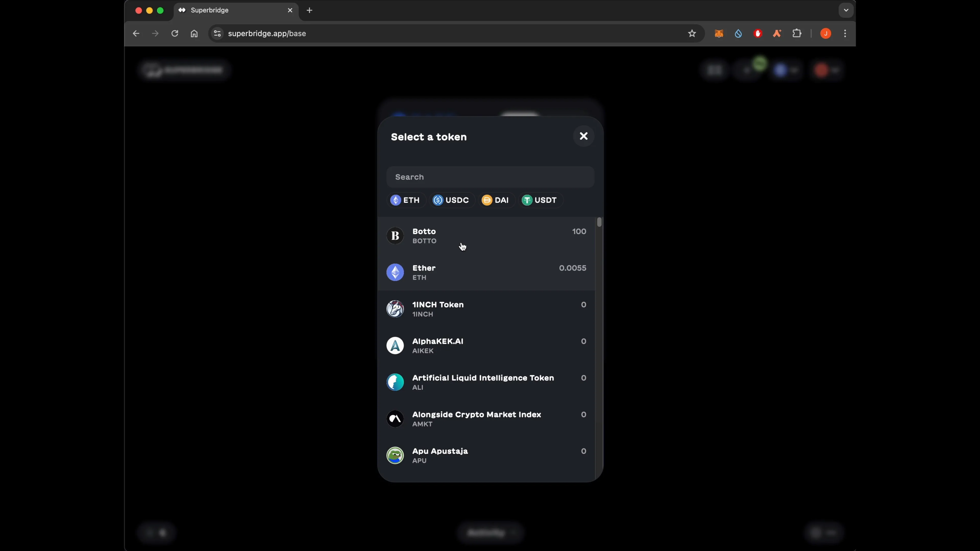Open the blue water-drop wallet extension
This screenshot has width=980, height=551.
pyautogui.click(x=738, y=33)
